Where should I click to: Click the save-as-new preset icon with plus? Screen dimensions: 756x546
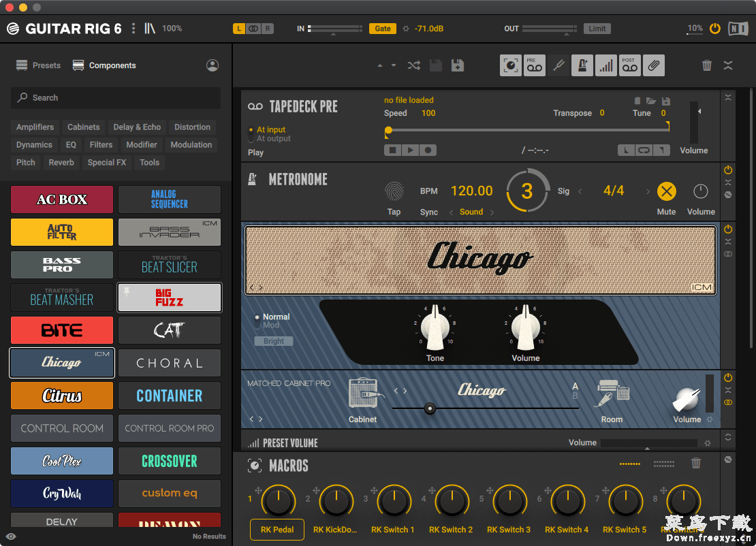[458, 65]
